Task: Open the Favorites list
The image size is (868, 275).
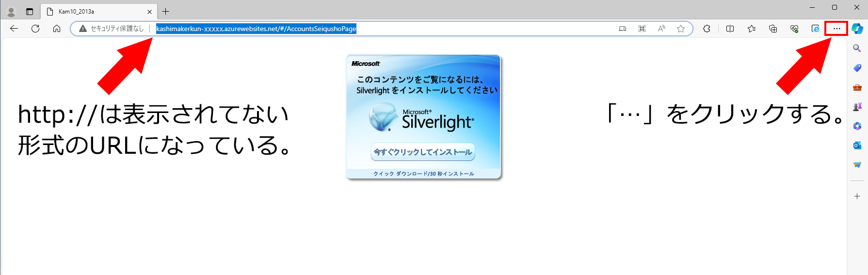Action: [752, 29]
